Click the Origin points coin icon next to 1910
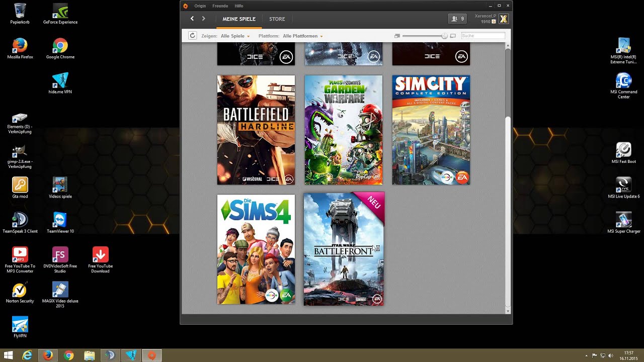The height and width of the screenshot is (362, 644). (x=494, y=22)
